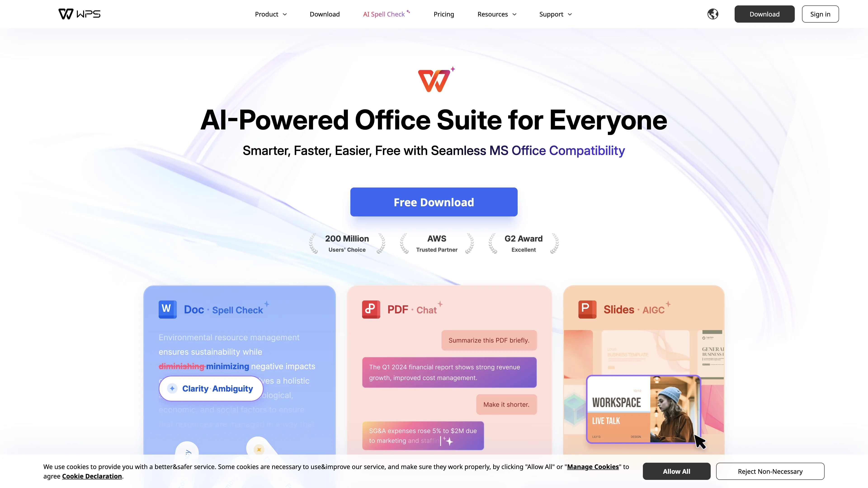Click the Slides AIGC P icon
868x488 pixels.
(587, 309)
